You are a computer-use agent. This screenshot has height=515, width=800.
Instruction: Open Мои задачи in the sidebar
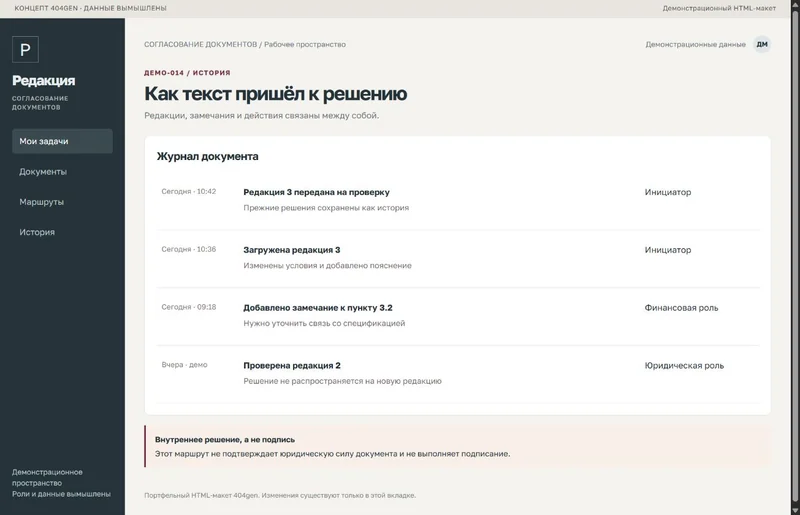62,141
